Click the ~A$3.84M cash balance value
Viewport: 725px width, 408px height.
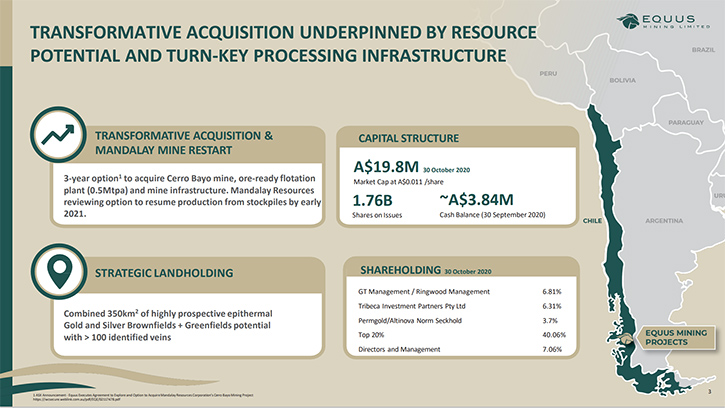tap(476, 199)
